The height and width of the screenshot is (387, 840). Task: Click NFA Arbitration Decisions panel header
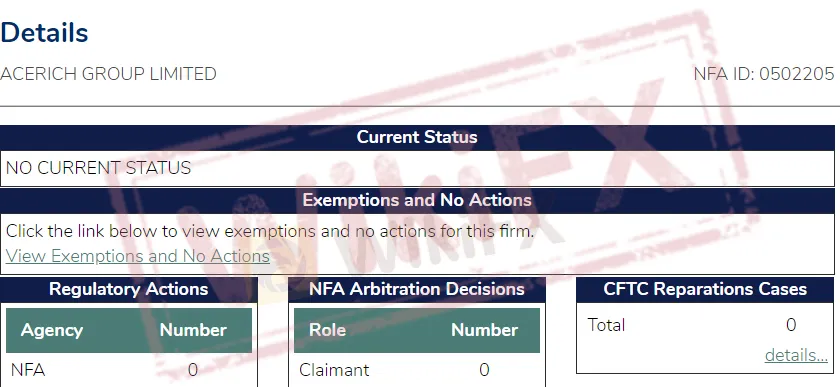point(417,289)
